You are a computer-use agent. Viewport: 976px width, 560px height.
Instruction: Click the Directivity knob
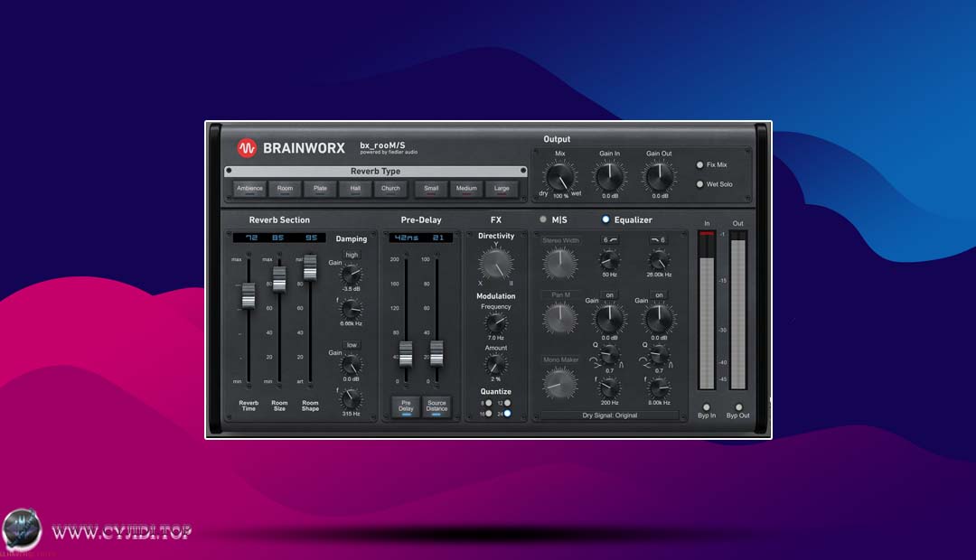(496, 264)
